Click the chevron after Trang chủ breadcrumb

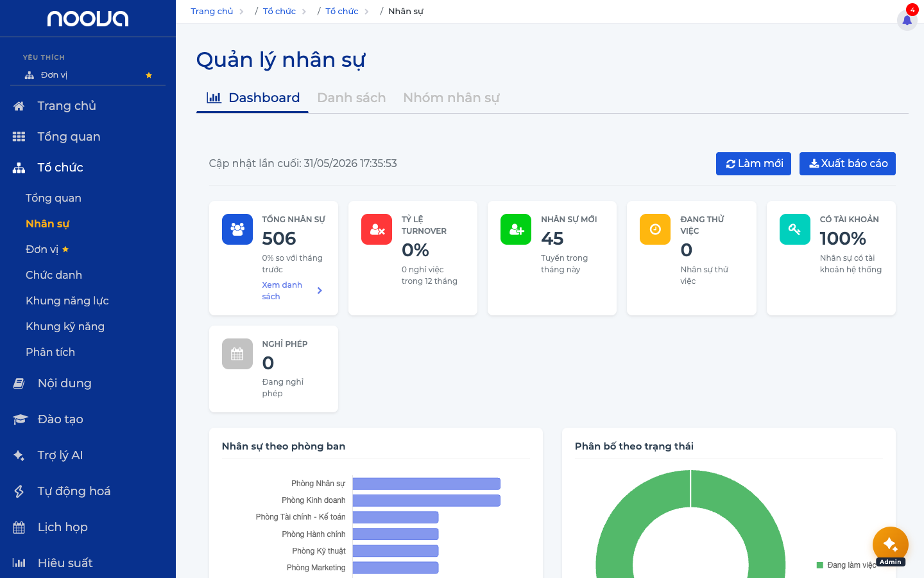242,12
